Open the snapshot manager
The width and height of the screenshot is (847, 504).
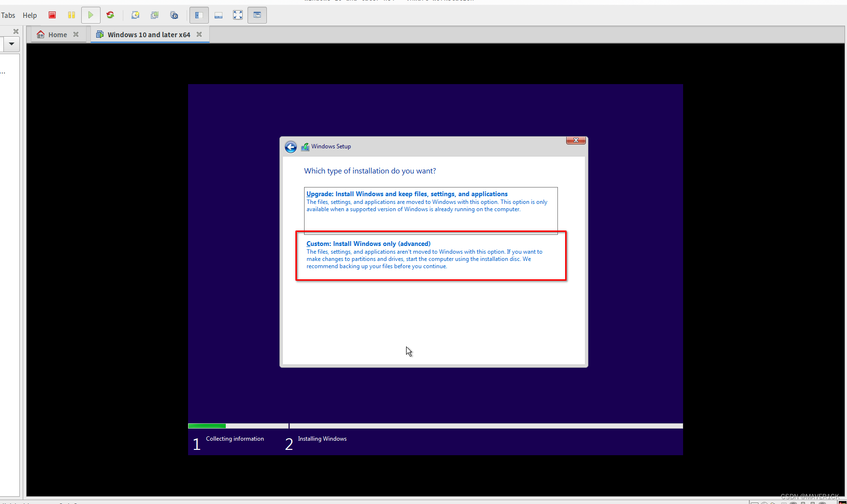click(174, 15)
